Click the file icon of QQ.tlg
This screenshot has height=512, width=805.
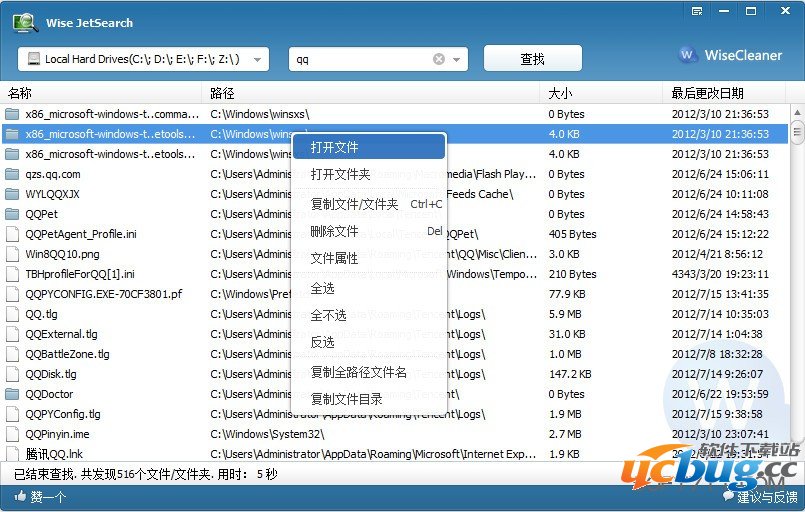click(12, 314)
